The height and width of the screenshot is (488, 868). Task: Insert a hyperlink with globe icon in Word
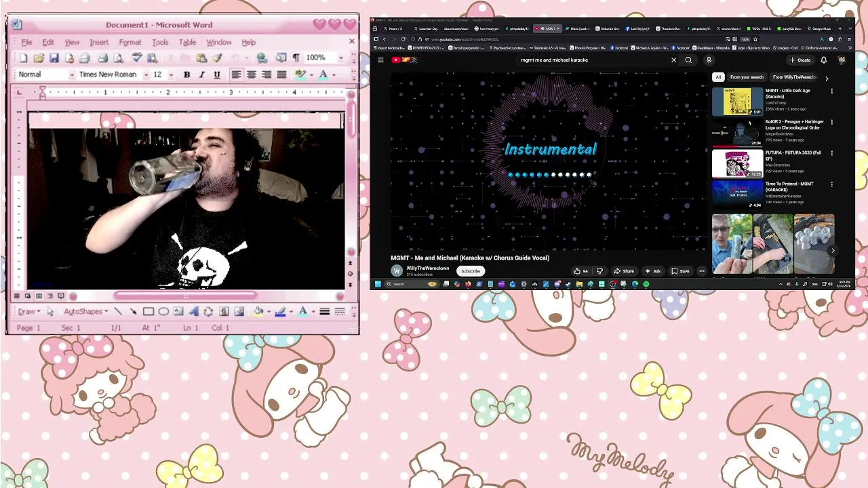pyautogui.click(x=262, y=58)
